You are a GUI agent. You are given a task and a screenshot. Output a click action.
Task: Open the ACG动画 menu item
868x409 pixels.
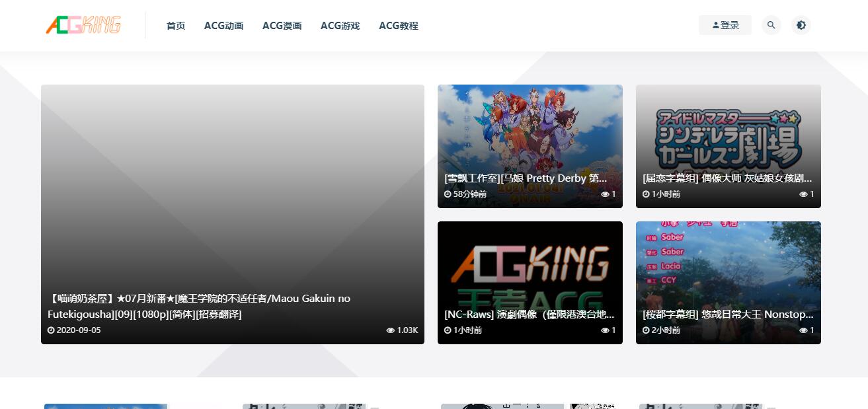[223, 26]
